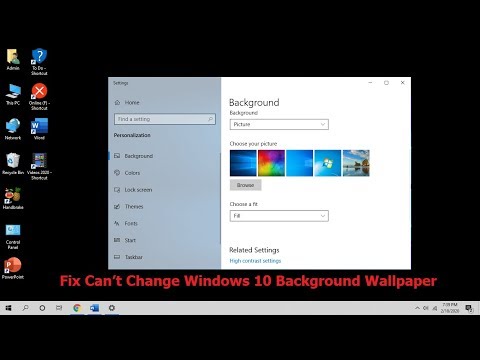Maximize the Settings window
This screenshot has width=480, height=360.
pyautogui.click(x=386, y=83)
